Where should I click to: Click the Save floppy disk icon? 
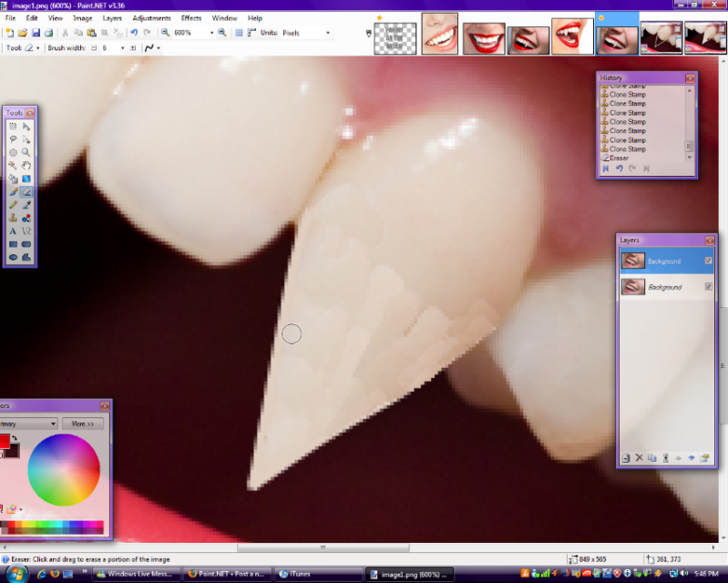tap(36, 33)
